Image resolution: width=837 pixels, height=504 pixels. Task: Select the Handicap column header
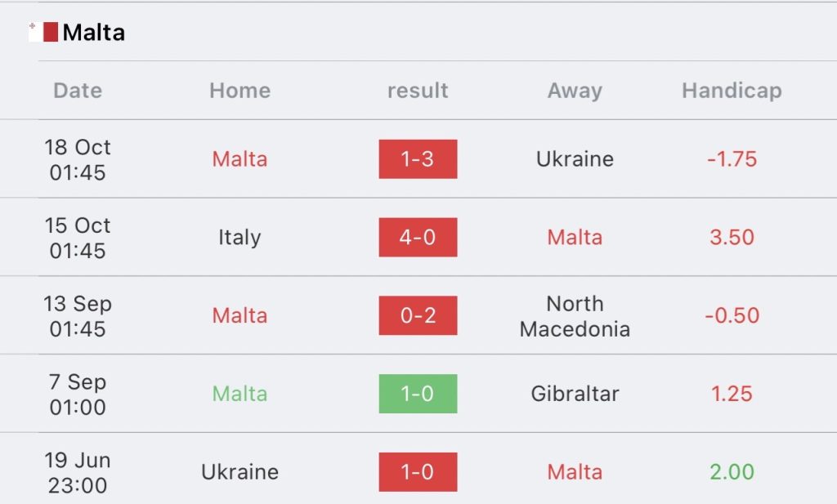coord(732,91)
